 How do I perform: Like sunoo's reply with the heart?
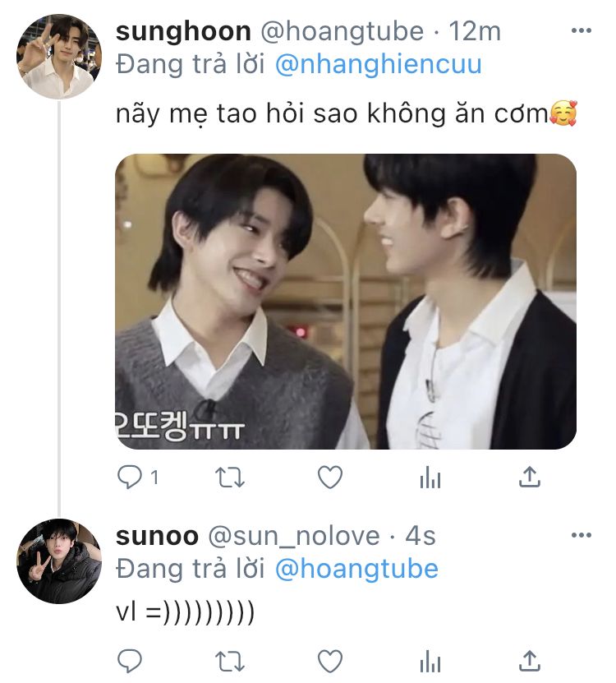tap(329, 660)
